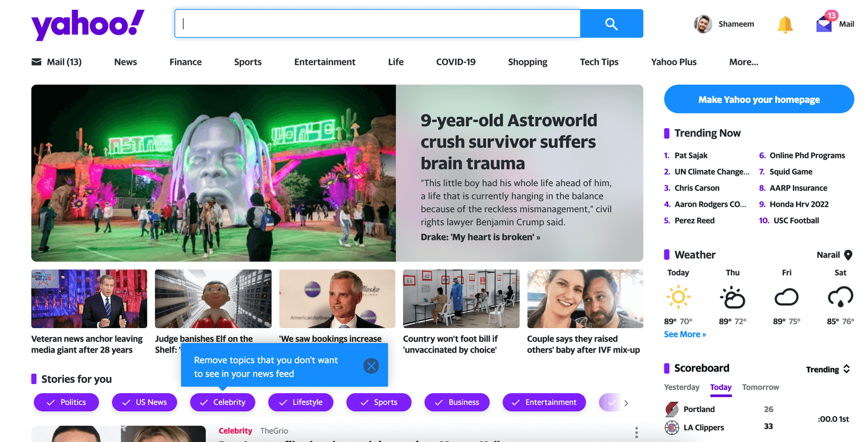Toggle the Business topic chip
The image size is (868, 442).
[457, 402]
